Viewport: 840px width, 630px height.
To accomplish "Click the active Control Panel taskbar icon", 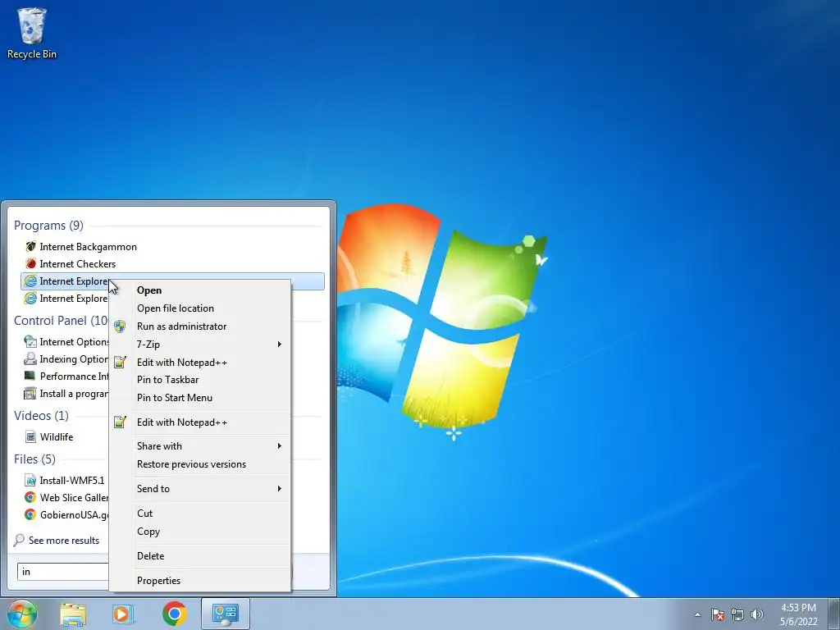I will pyautogui.click(x=226, y=614).
